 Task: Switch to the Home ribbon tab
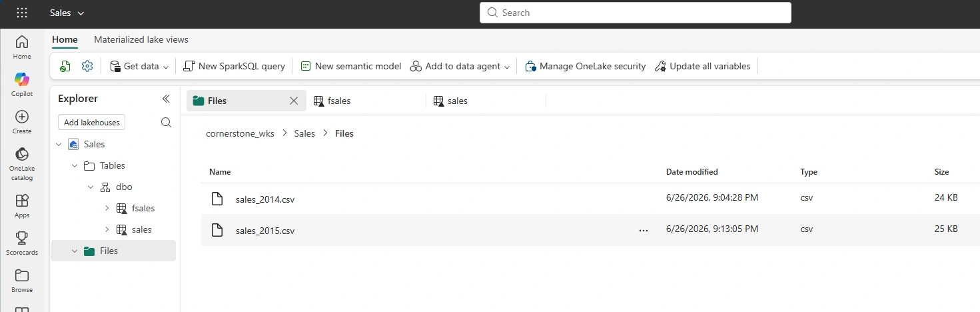[65, 39]
